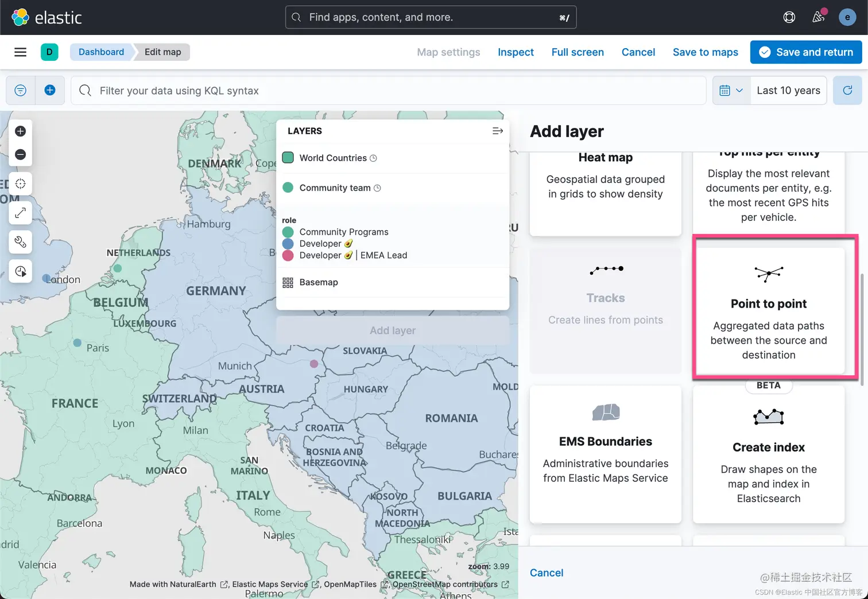Image resolution: width=868 pixels, height=599 pixels.
Task: Open Map settings
Action: tap(448, 52)
